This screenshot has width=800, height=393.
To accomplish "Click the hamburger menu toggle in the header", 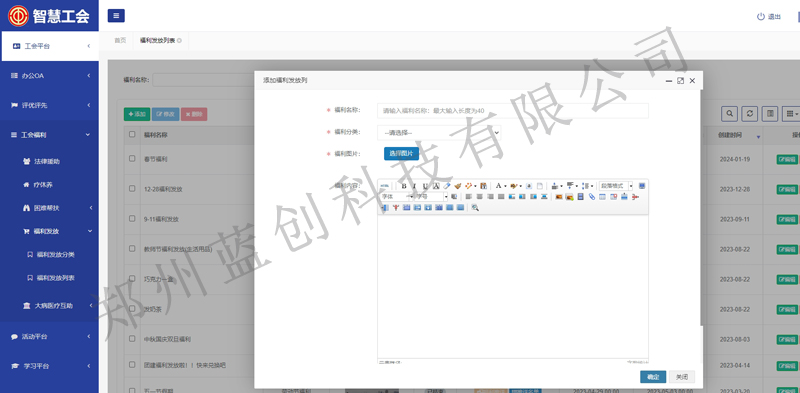I will click(116, 16).
